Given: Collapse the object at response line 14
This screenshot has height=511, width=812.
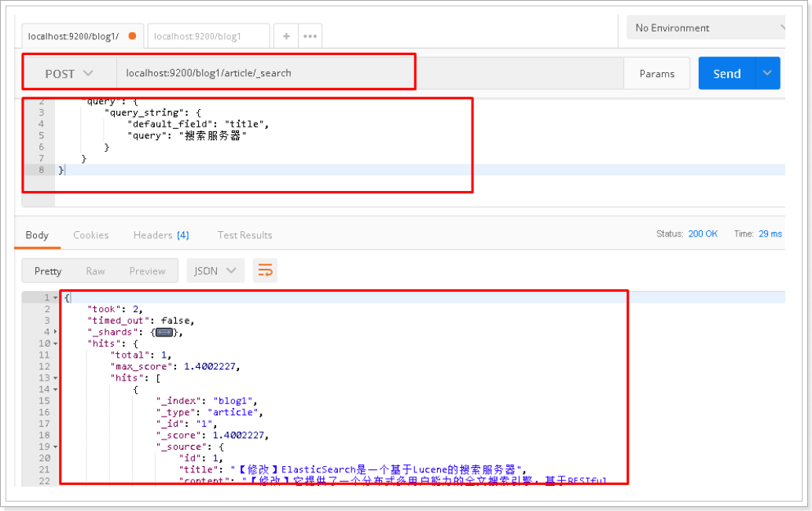Looking at the screenshot, I should tap(55, 389).
